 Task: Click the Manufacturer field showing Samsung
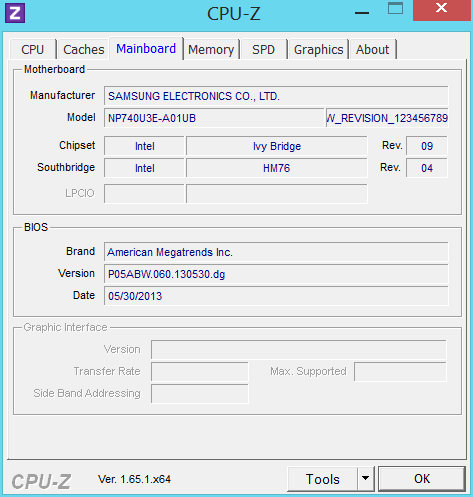point(276,96)
